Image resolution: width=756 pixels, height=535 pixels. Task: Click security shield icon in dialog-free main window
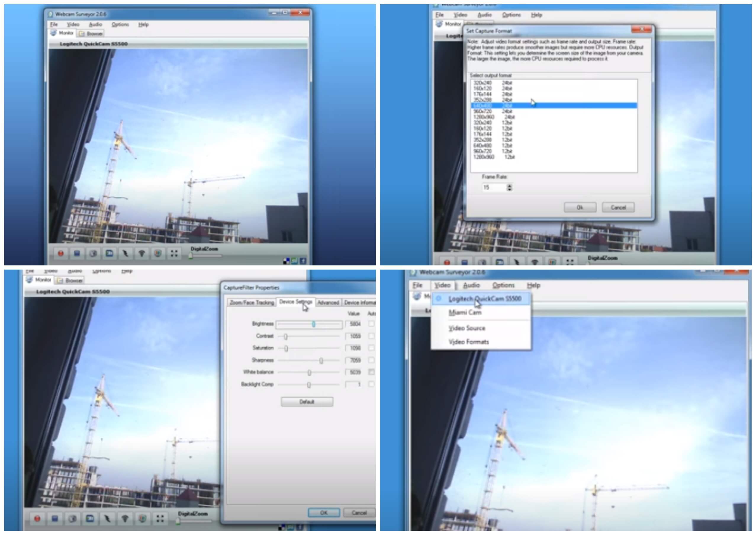[x=158, y=253]
